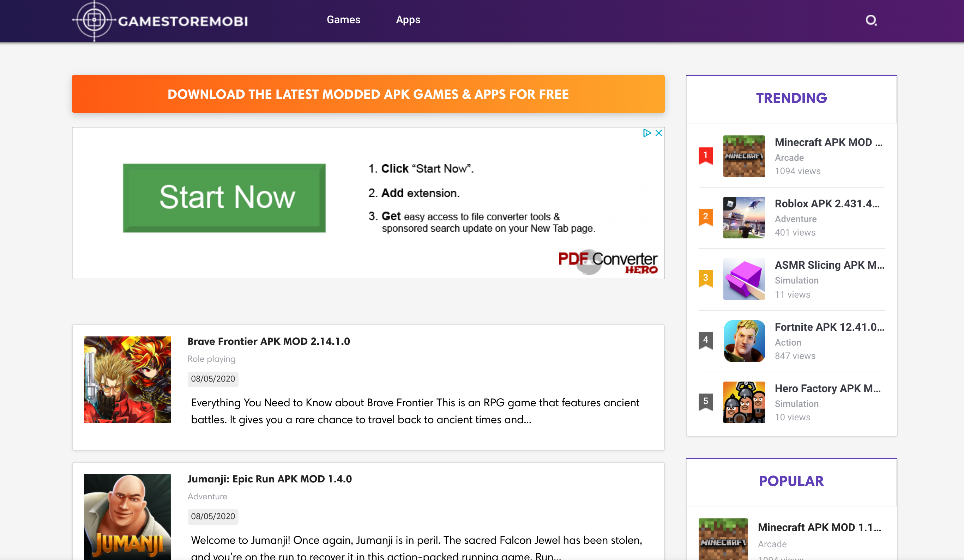
Task: Select Simulation category under ASMR Slicing
Action: coord(796,280)
